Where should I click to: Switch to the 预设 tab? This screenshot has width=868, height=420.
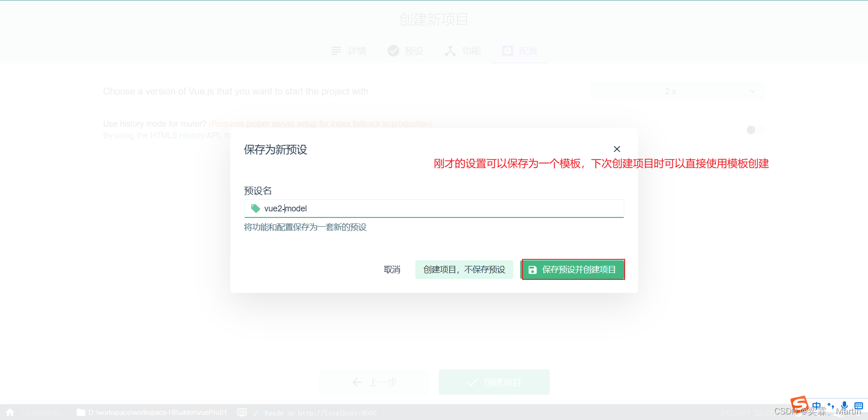(x=406, y=51)
